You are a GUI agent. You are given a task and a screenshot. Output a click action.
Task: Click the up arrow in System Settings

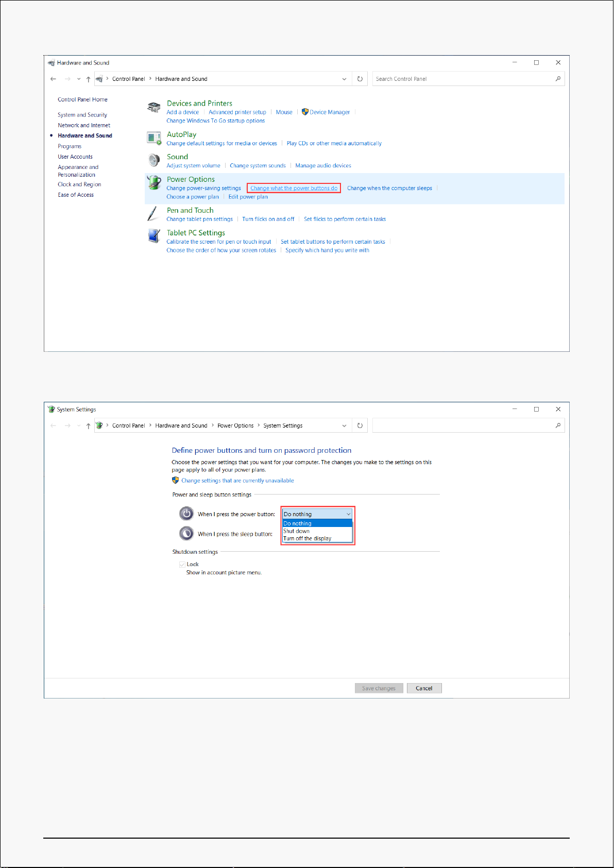click(88, 426)
